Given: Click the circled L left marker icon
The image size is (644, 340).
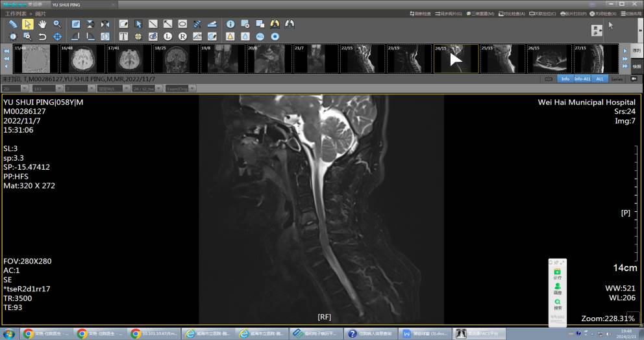Looking at the screenshot, I should (167, 36).
